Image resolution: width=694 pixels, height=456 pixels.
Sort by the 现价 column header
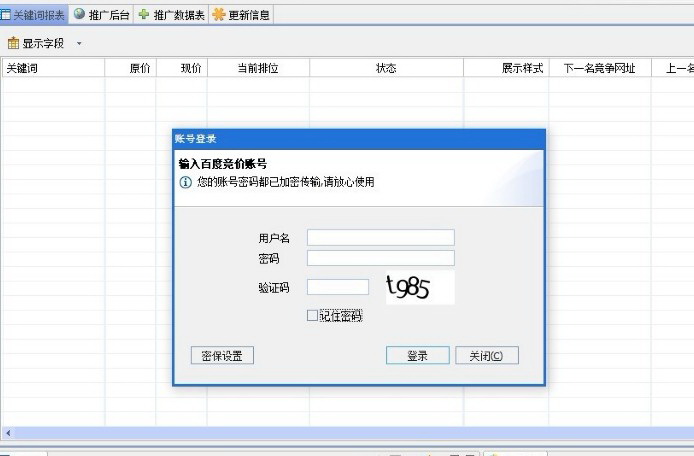coord(182,68)
